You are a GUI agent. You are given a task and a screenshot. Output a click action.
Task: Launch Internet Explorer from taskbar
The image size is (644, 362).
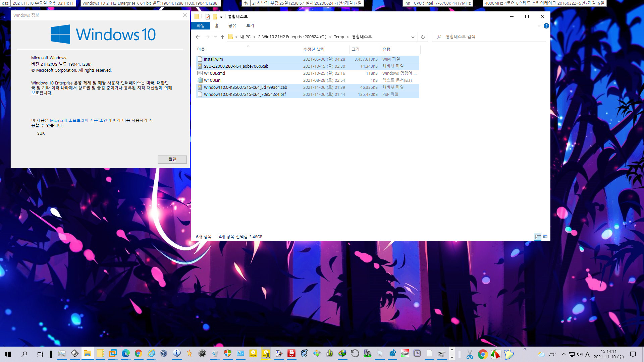(151, 354)
